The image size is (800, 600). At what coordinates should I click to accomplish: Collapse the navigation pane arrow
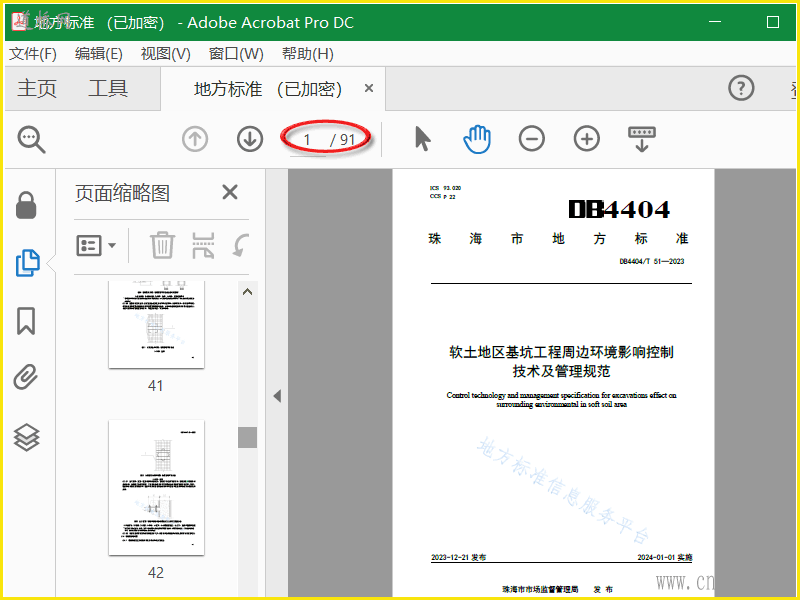pos(277,396)
